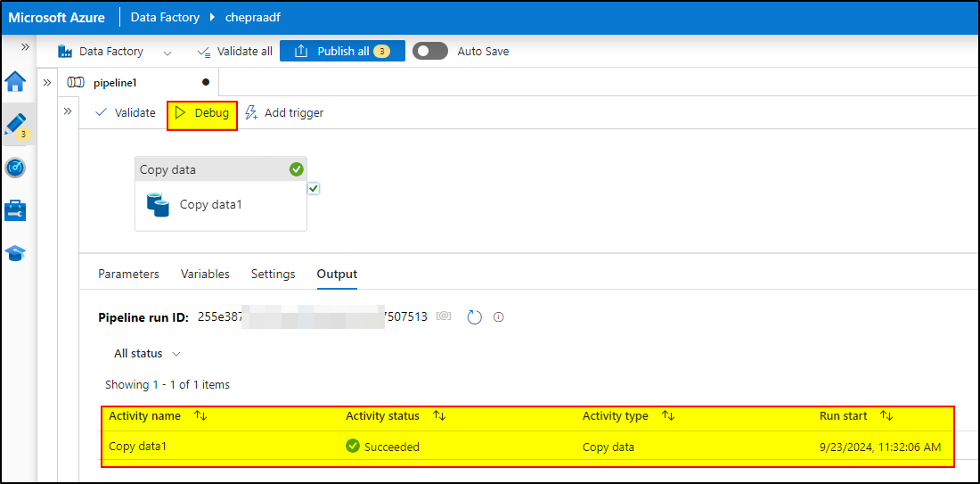The width and height of the screenshot is (980, 484).
Task: Click the Debug play triangle icon
Action: tap(180, 112)
